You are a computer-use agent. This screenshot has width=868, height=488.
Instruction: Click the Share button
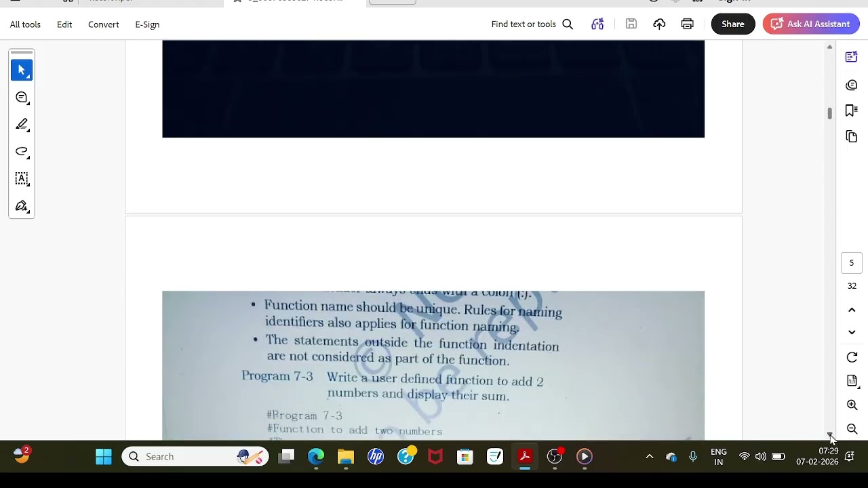[x=733, y=24]
